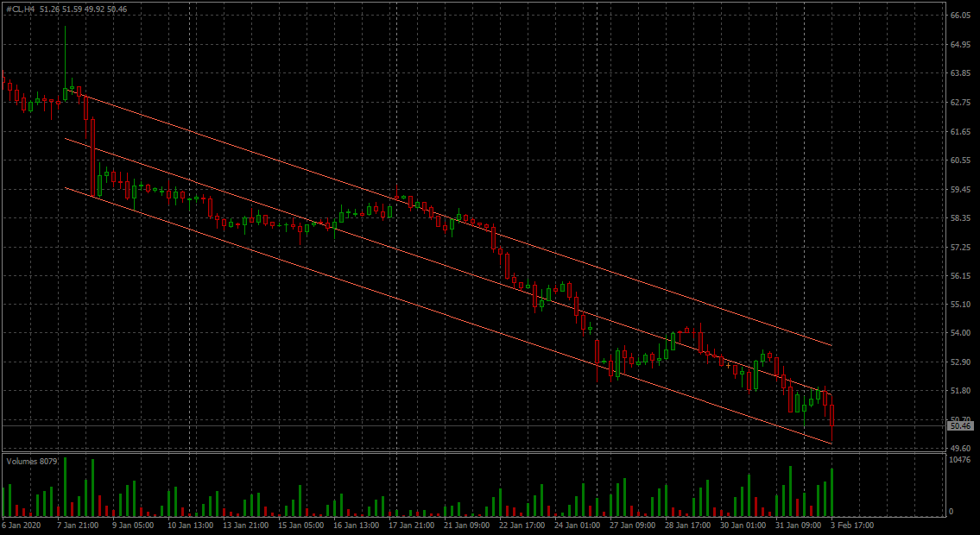Select the left end of middle channel line
Viewport: 980px width, 535px height.
[x=66, y=138]
